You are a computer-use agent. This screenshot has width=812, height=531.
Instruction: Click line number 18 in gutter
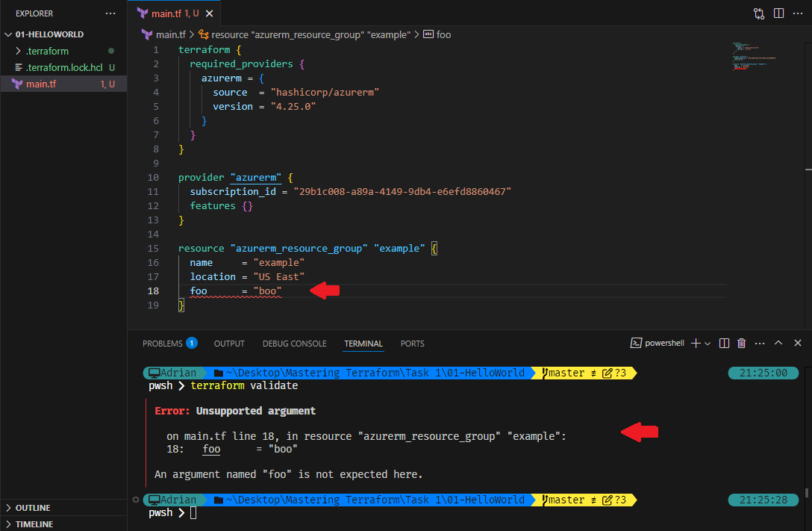(x=153, y=291)
